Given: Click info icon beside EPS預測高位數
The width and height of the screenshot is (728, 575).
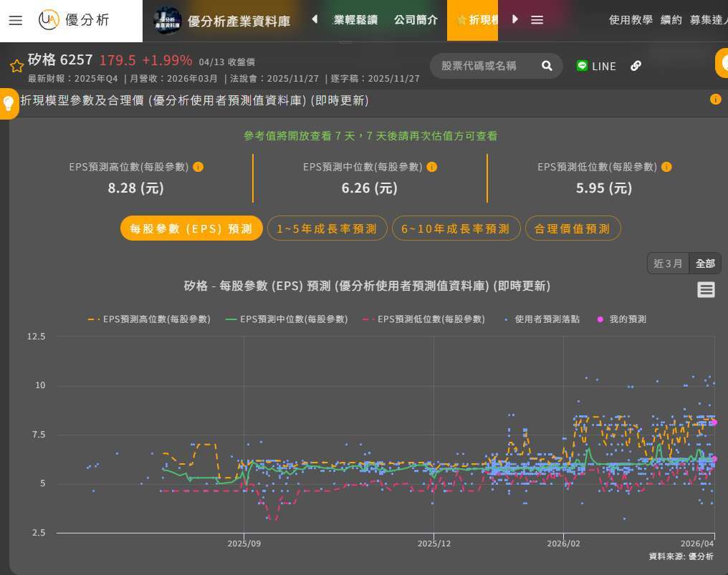Looking at the screenshot, I should (x=198, y=167).
